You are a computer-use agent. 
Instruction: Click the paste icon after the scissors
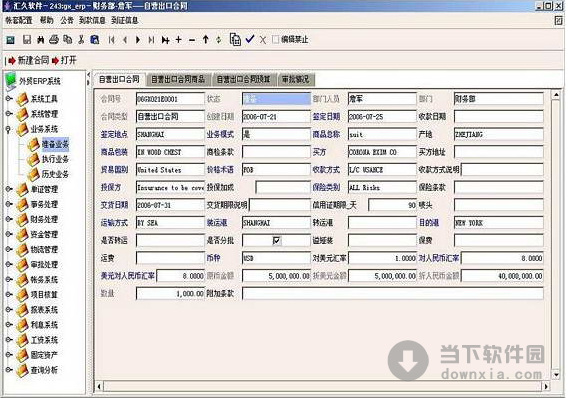[x=95, y=39]
